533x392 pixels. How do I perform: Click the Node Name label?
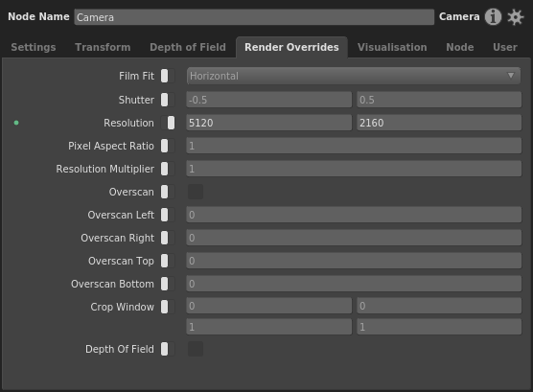click(x=38, y=16)
